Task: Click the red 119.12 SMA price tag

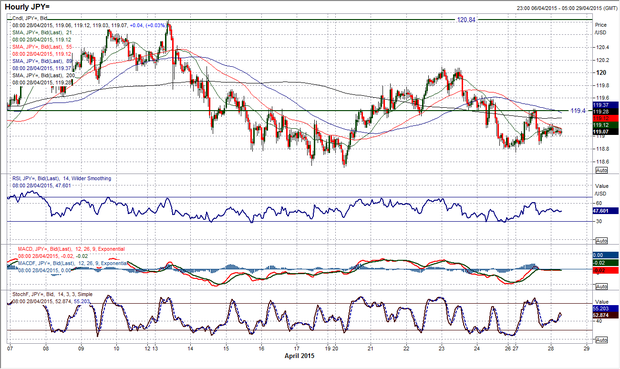Action: click(x=605, y=119)
